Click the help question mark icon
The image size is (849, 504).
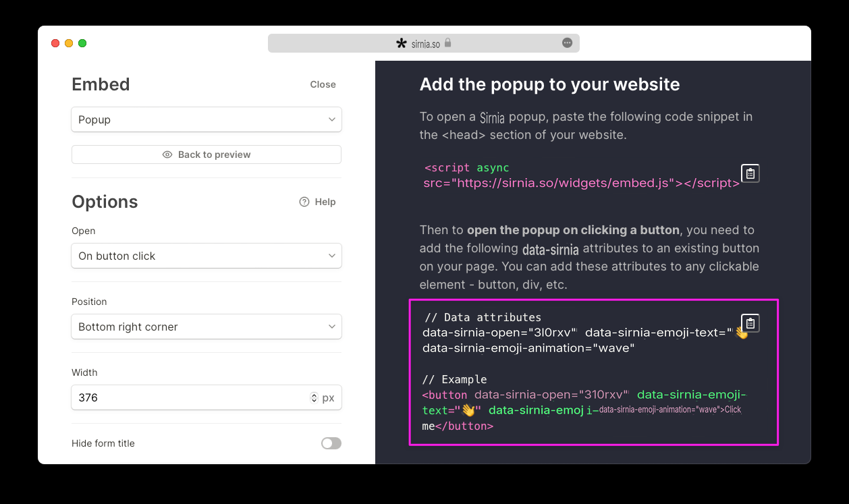click(304, 202)
